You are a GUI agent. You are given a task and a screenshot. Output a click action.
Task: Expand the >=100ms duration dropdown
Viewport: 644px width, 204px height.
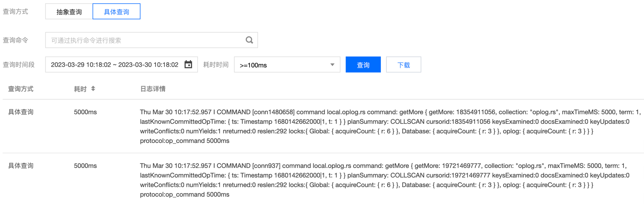point(287,65)
